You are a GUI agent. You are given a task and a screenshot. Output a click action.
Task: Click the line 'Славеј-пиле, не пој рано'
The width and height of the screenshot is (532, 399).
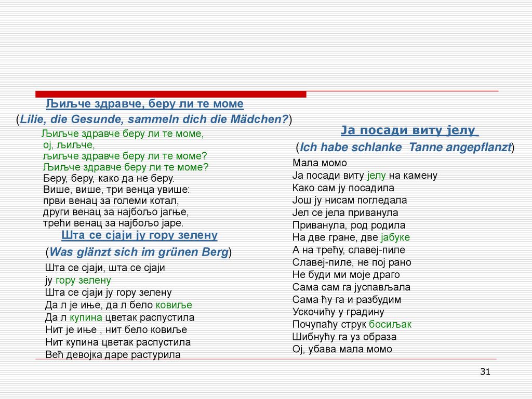coord(352,262)
